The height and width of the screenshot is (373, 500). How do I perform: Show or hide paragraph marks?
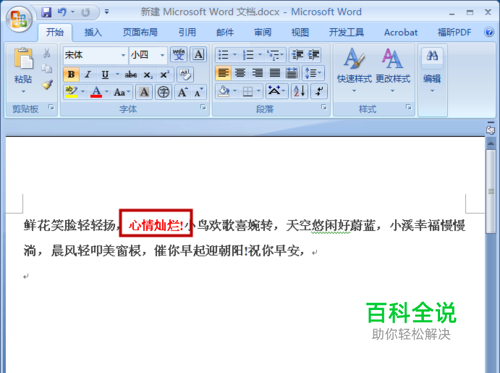(319, 91)
